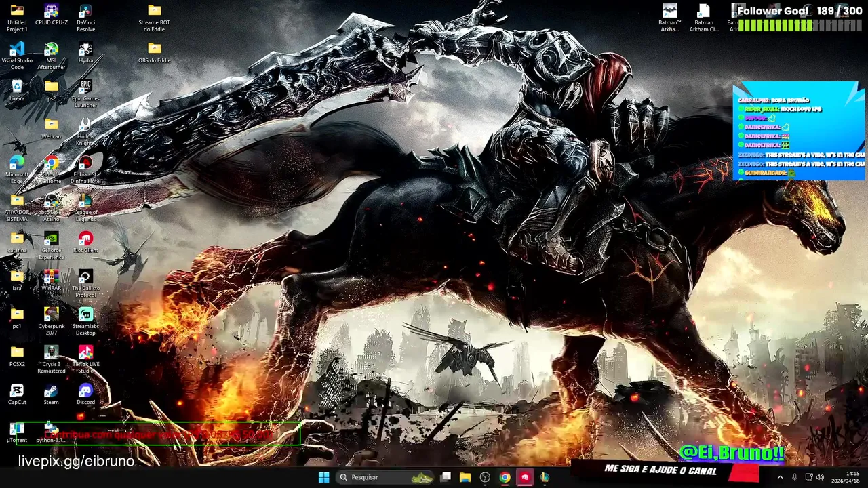The image size is (868, 488).
Task: Open File Explorer from taskbar
Action: click(465, 477)
